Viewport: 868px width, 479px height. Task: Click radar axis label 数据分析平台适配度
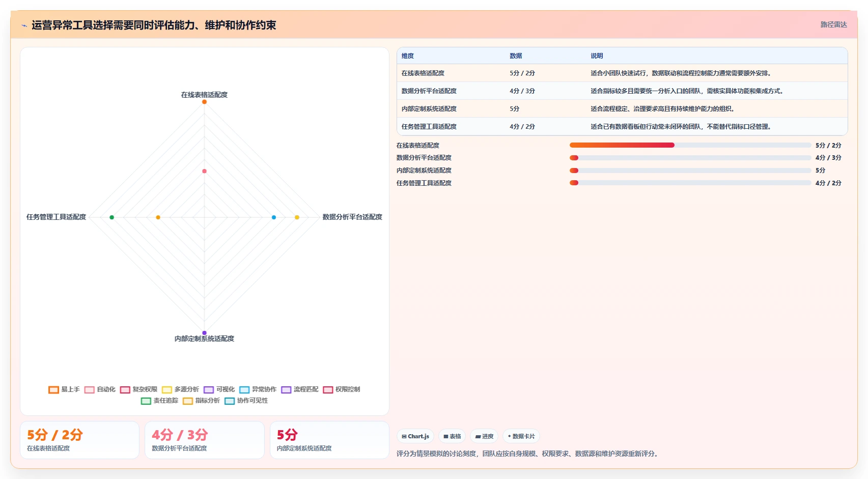pos(352,217)
